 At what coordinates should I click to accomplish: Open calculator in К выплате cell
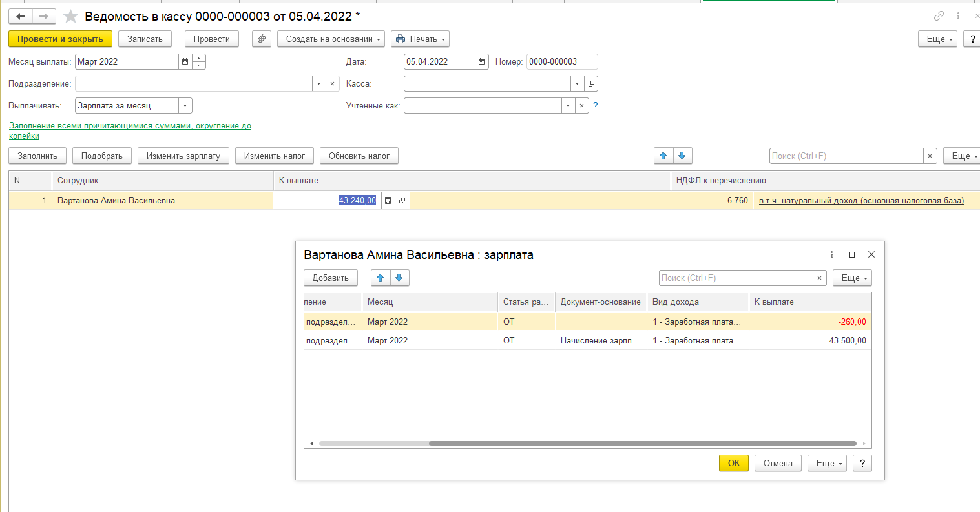click(388, 201)
